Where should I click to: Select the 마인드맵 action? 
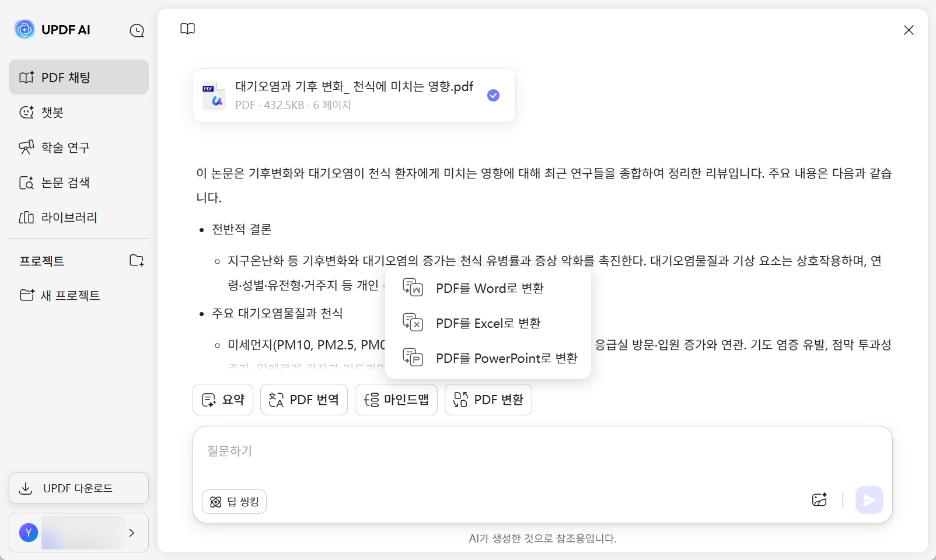pos(396,400)
